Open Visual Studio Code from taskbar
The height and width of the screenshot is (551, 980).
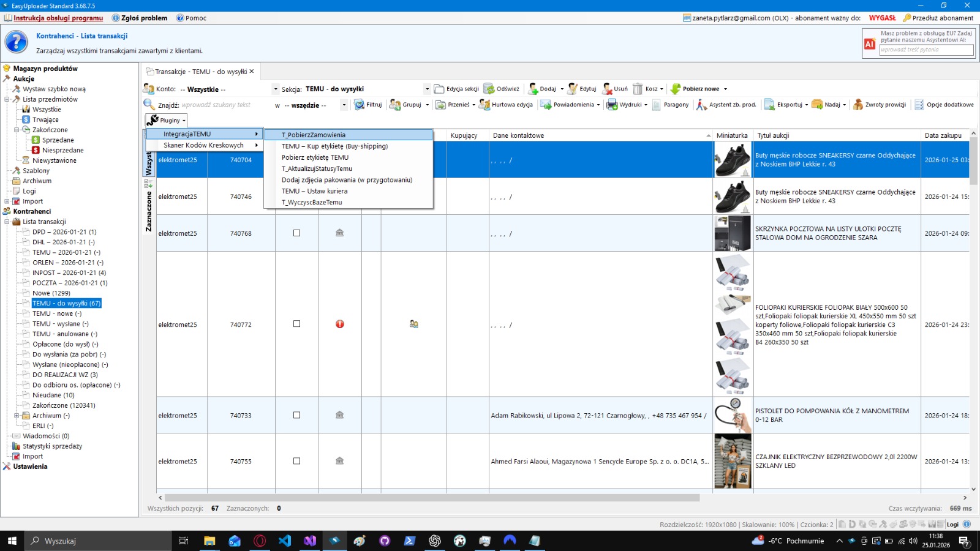(x=285, y=541)
